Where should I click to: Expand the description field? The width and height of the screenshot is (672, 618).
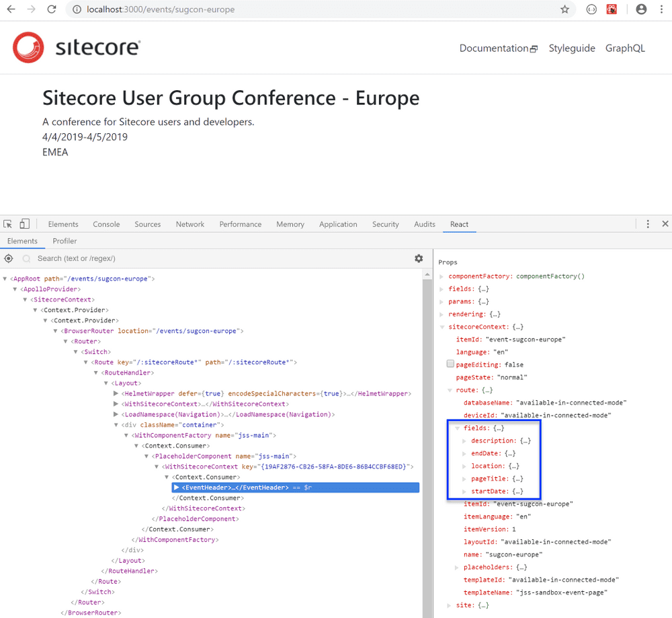(x=464, y=441)
